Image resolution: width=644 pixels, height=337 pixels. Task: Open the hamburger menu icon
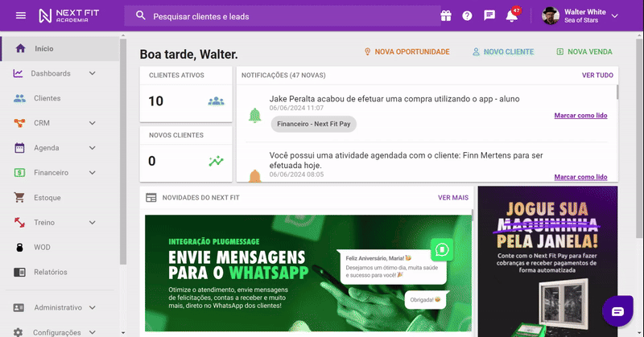tap(21, 15)
